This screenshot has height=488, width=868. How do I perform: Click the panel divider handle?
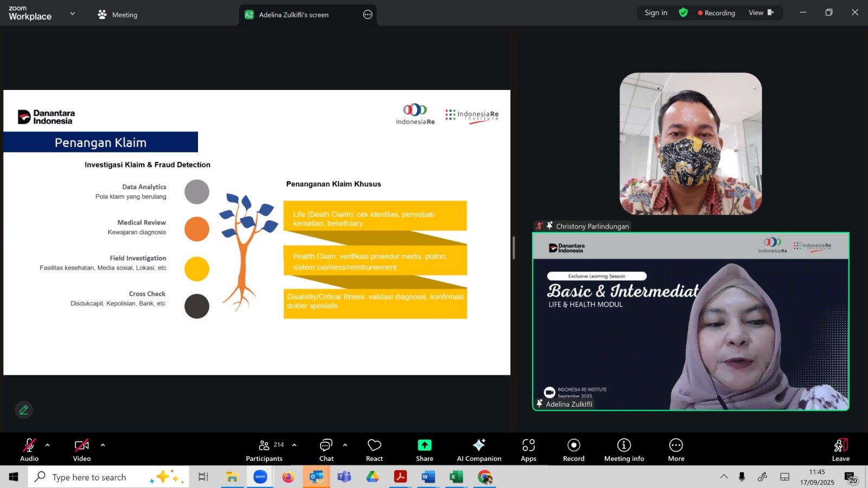tap(513, 248)
